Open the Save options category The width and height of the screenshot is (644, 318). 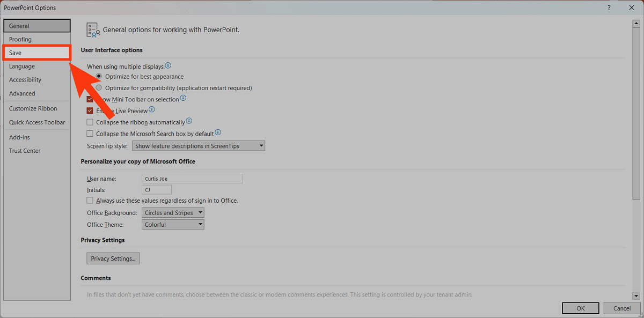coord(36,53)
